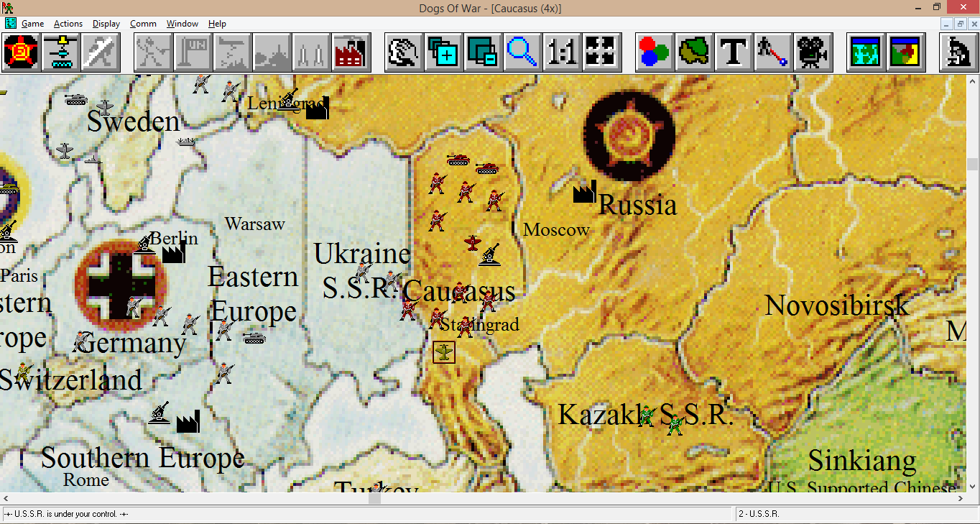
Task: Select the greyed-out bomber strike icon
Action: pos(233,52)
